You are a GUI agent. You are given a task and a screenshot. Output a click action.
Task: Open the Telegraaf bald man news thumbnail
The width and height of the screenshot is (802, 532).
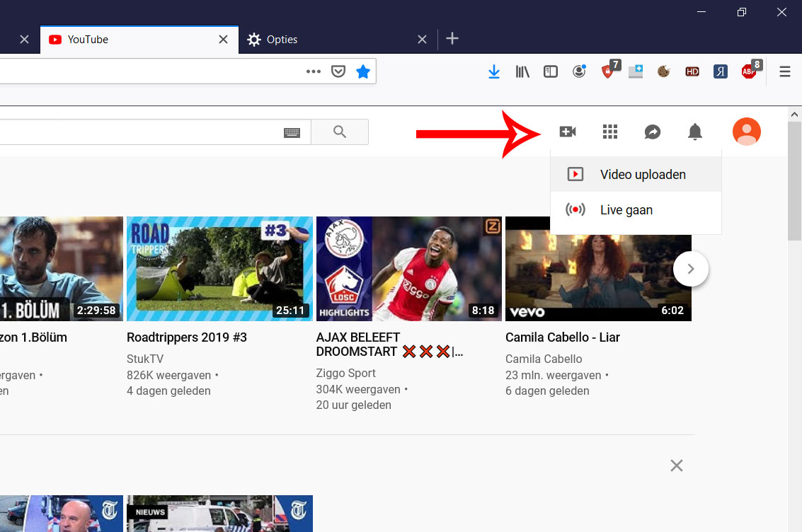62,514
